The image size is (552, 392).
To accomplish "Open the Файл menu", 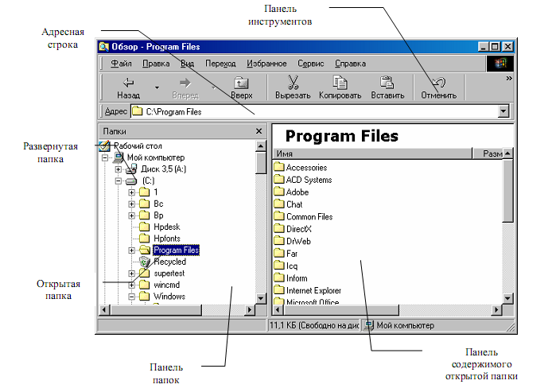I will pos(121,64).
